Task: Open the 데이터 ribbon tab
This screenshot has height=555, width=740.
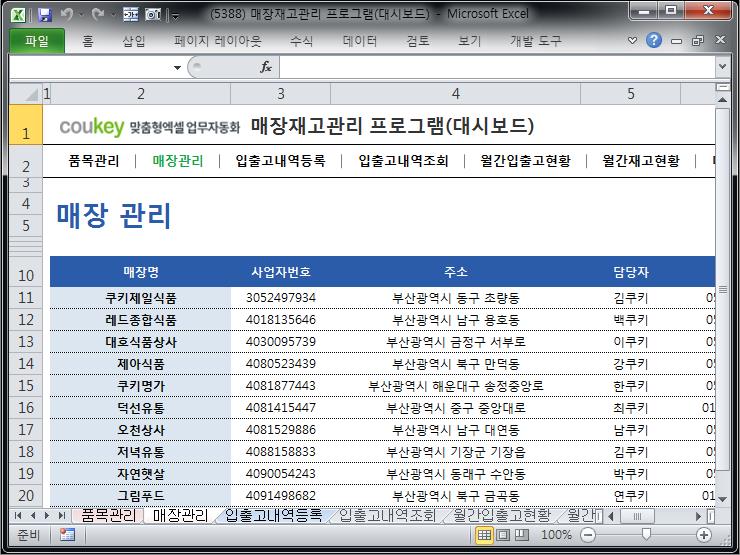Action: (360, 41)
